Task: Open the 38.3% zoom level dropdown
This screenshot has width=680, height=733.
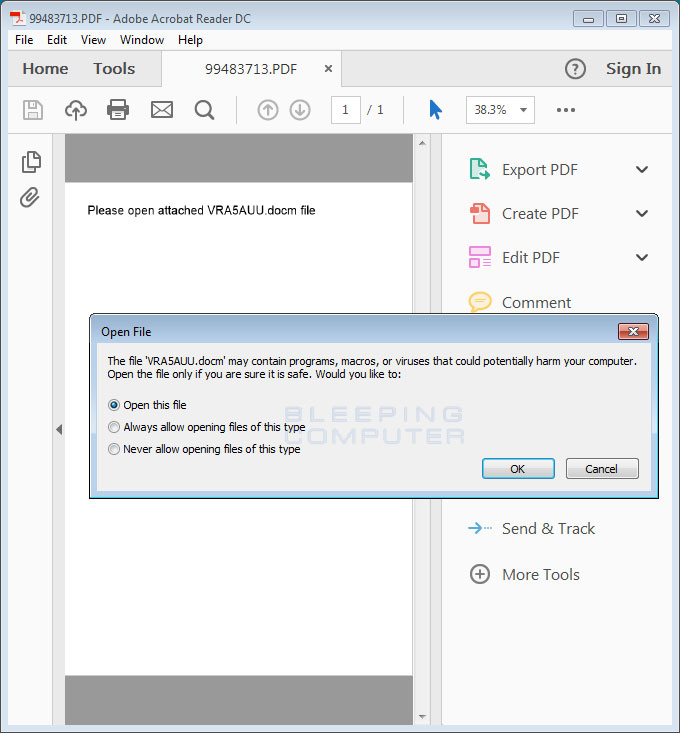Action: (500, 110)
